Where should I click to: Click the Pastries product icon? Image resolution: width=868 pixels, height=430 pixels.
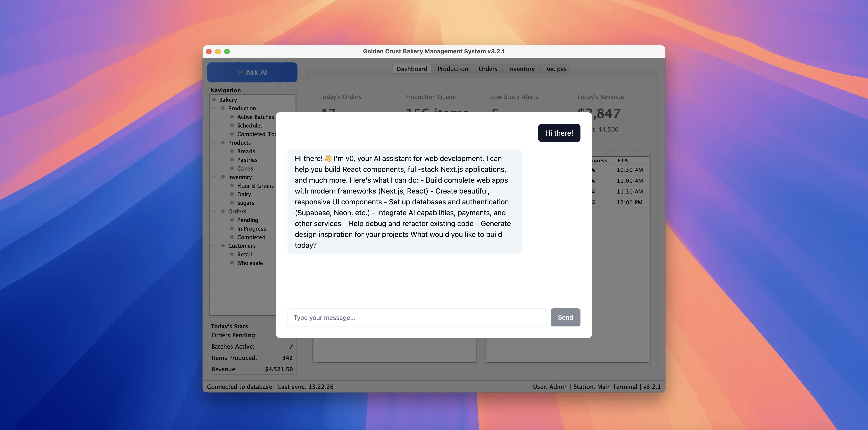[x=232, y=160]
